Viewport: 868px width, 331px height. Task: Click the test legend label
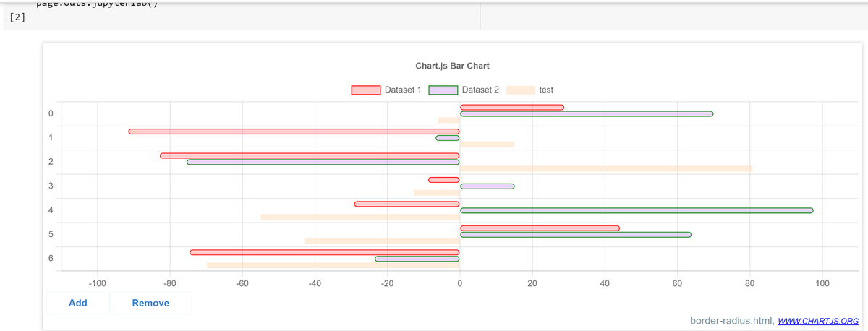546,90
